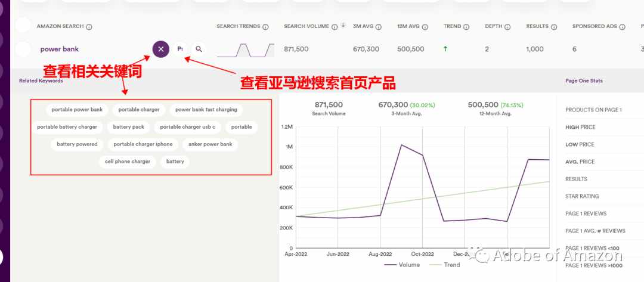Select the portable power bank keyword chip
Image resolution: width=644 pixels, height=282 pixels.
pos(77,110)
